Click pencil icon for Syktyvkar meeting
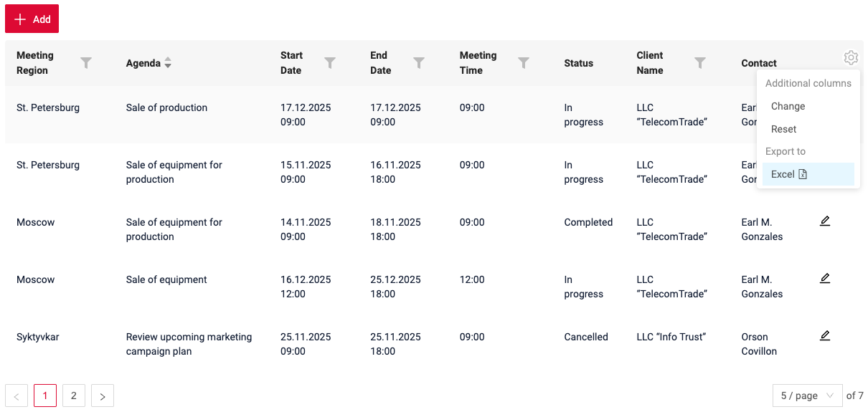 pos(825,335)
